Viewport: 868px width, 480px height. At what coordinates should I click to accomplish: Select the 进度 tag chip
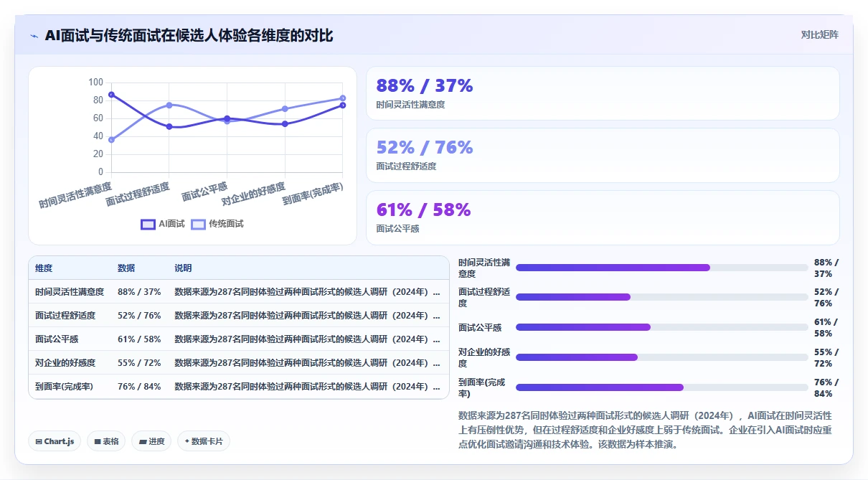pyautogui.click(x=151, y=441)
